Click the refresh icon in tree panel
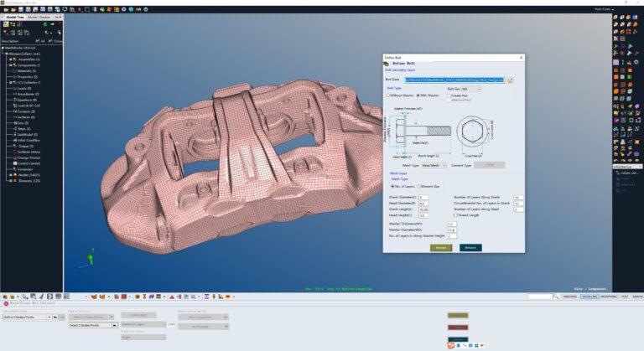 tap(45, 24)
